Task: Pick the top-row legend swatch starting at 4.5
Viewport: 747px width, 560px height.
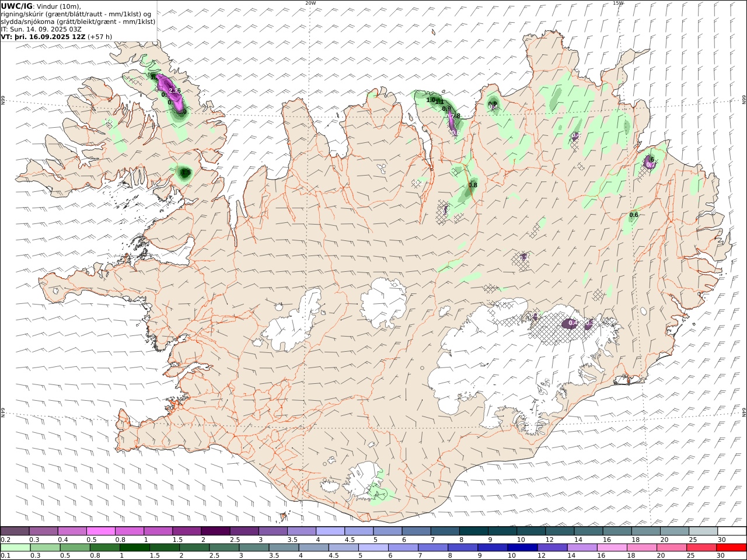Action: point(358,531)
